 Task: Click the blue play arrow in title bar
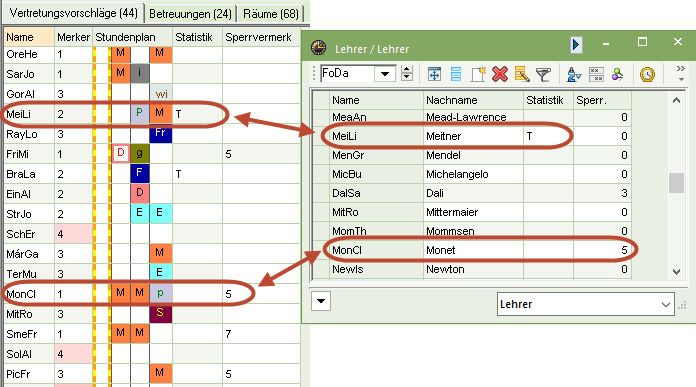(576, 45)
